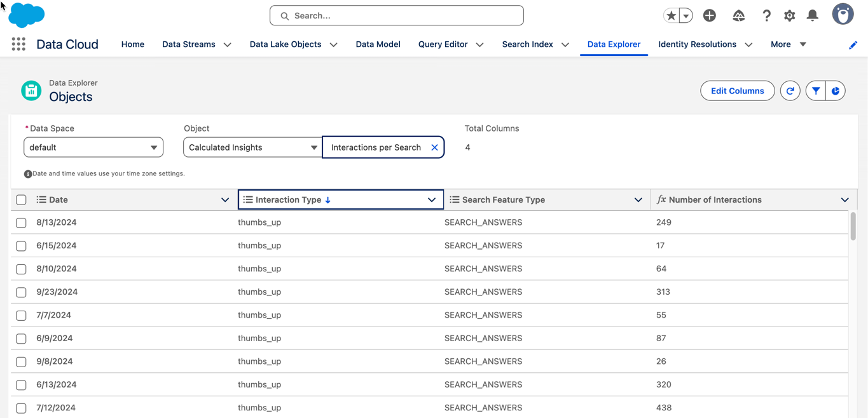Open the Favorites list dropdown arrow
868x418 pixels.
click(685, 16)
